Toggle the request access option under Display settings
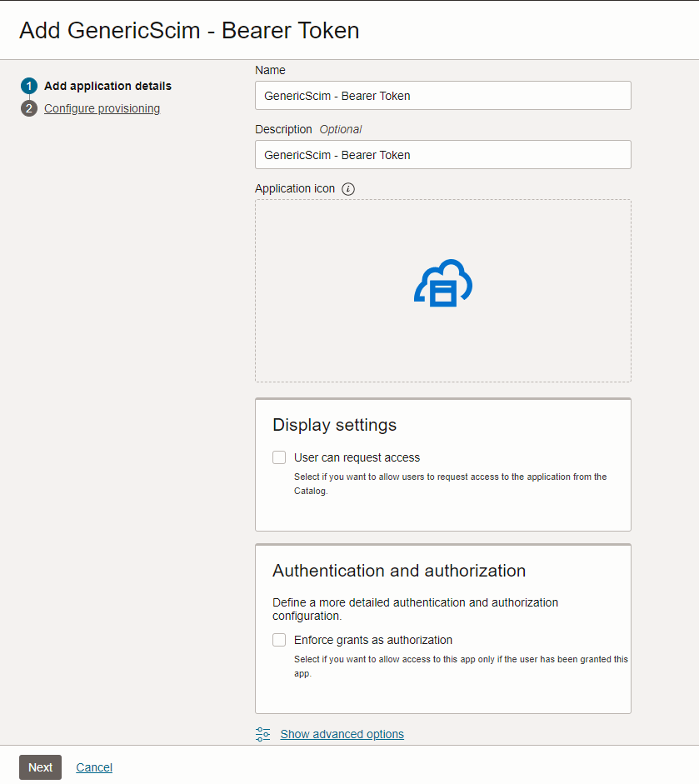Screen dimensions: 699x784 click(278, 457)
